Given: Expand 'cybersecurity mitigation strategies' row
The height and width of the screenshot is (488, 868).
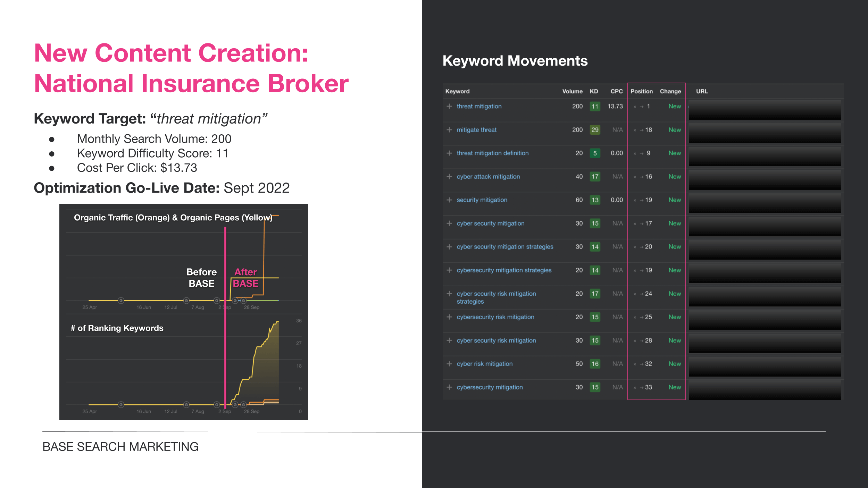Looking at the screenshot, I should [449, 270].
